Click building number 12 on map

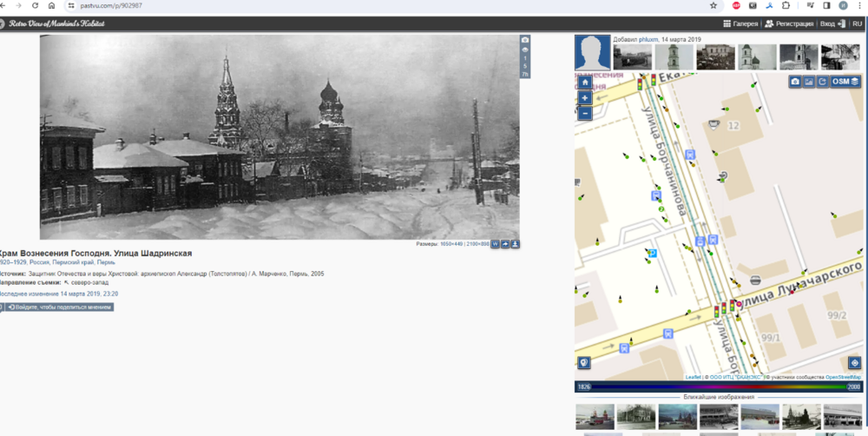click(x=733, y=126)
